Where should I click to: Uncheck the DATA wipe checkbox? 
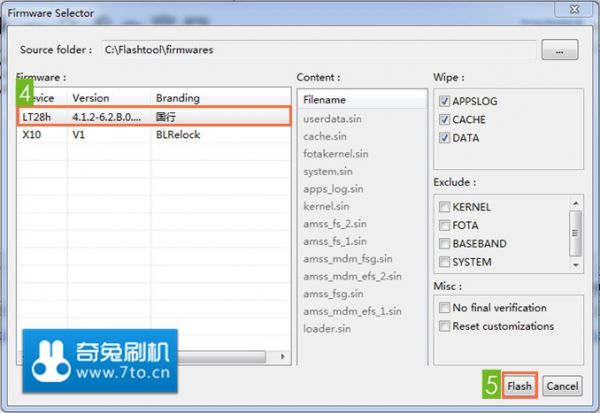[x=444, y=138]
